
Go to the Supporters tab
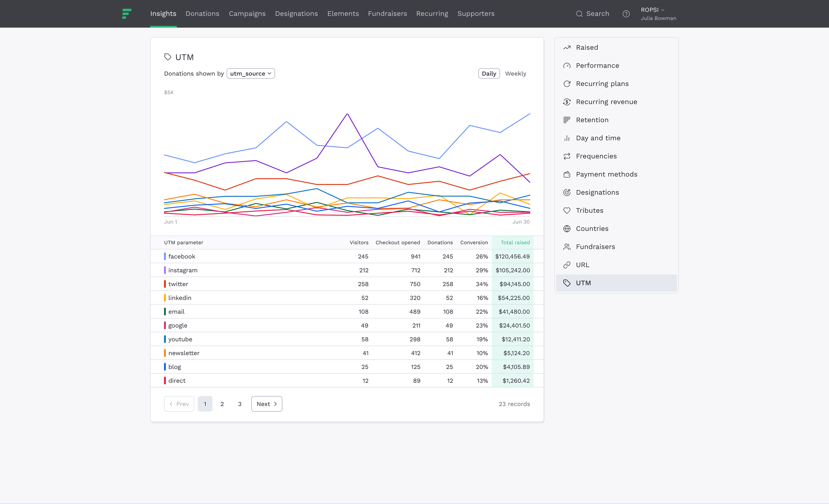pyautogui.click(x=476, y=14)
